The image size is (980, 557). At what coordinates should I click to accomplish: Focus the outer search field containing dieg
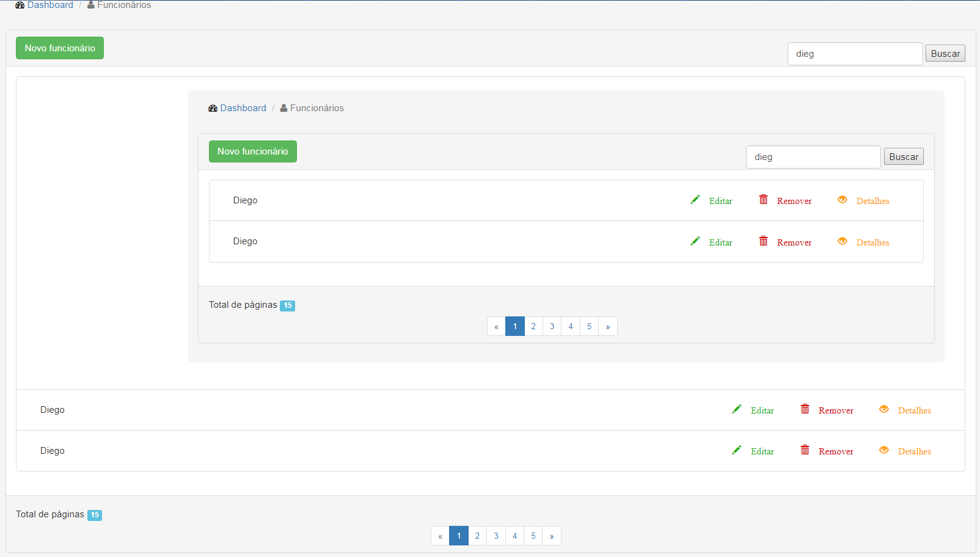pyautogui.click(x=855, y=54)
